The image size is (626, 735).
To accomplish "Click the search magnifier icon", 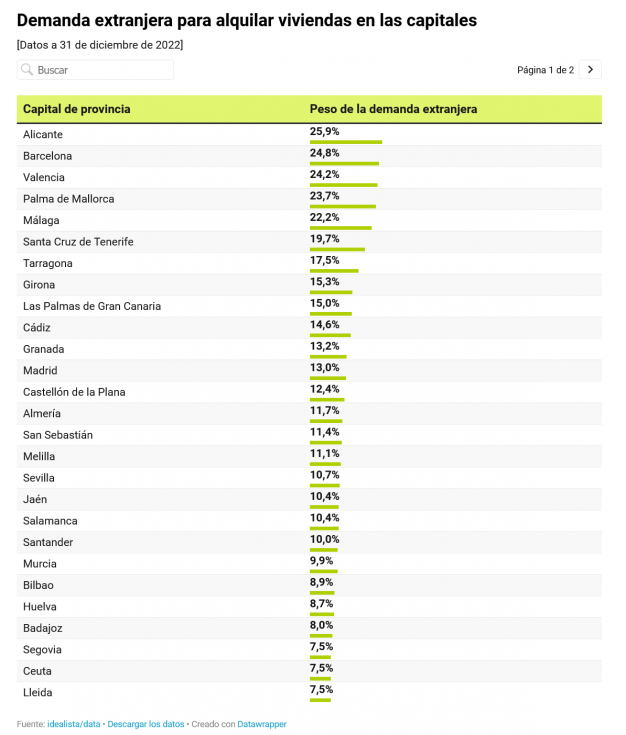I will [x=27, y=70].
